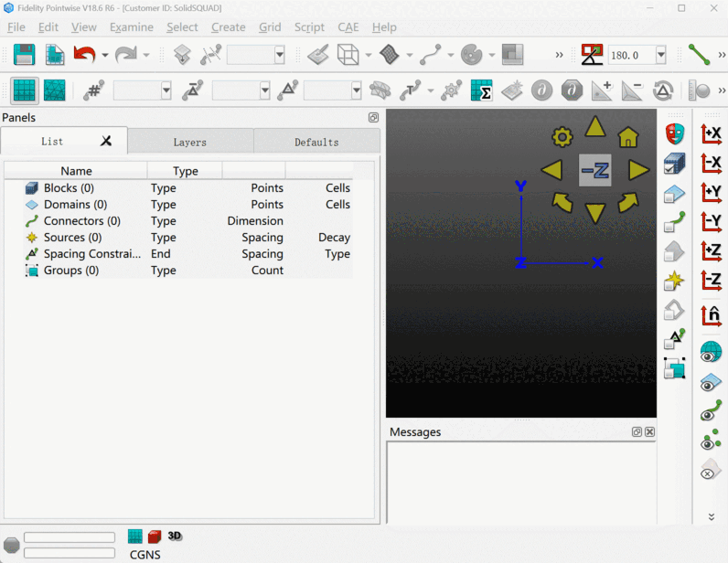Switch to the Layers tab
This screenshot has height=563, width=728.
tap(190, 142)
